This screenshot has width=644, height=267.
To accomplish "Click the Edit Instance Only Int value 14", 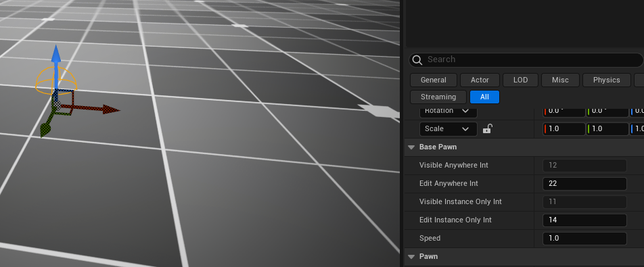I will click(x=584, y=220).
